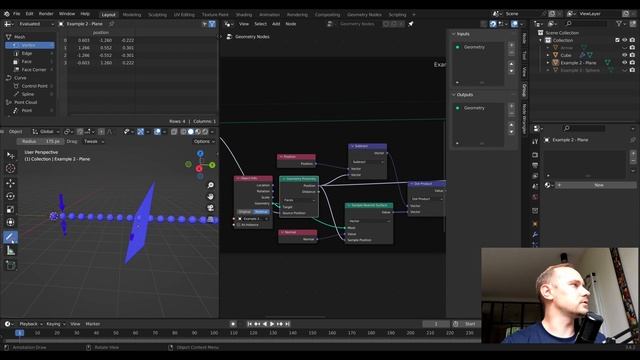Toggle viewport overlays button

157,132
